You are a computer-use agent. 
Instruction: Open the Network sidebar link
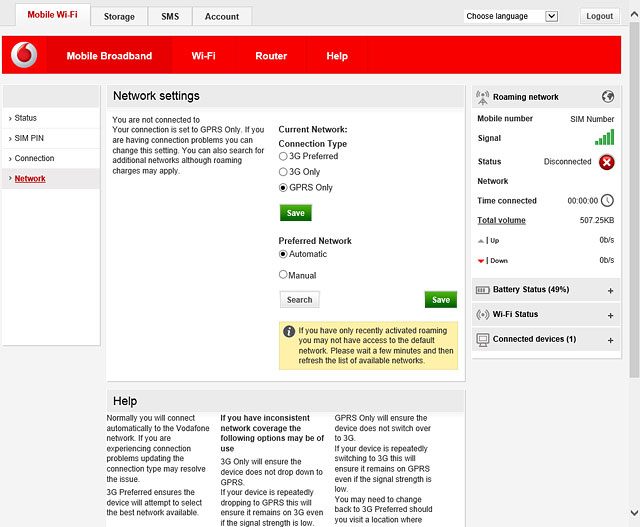tap(30, 178)
